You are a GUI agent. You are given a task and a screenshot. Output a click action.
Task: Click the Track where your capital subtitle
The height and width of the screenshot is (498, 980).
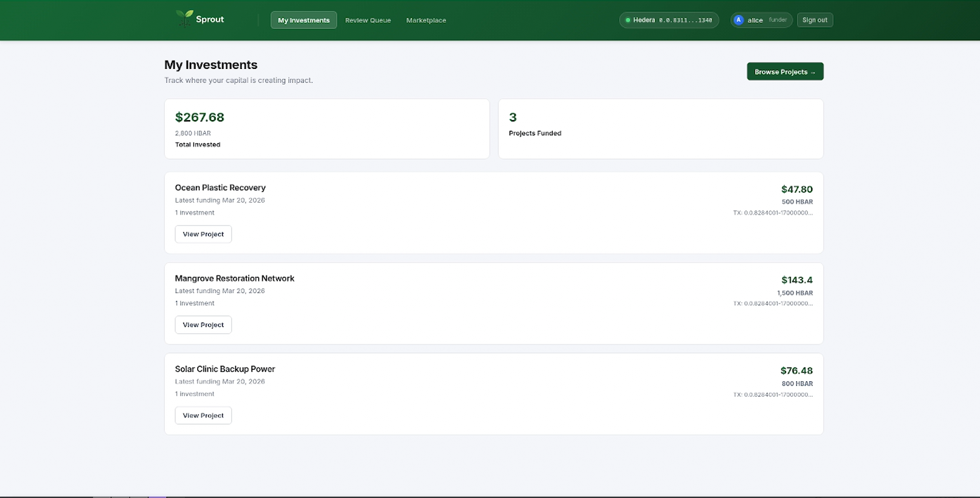(x=239, y=80)
